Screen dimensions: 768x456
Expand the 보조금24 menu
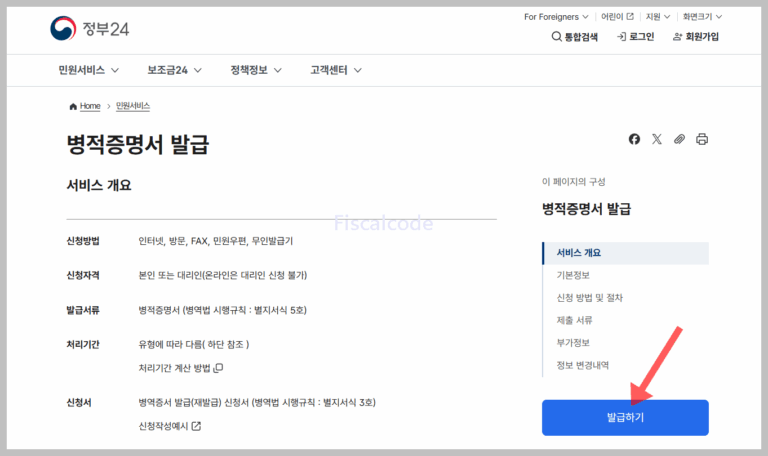(x=174, y=70)
